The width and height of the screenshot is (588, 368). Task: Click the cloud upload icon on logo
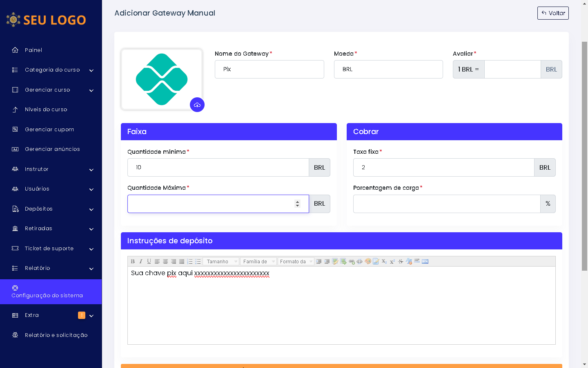[197, 105]
